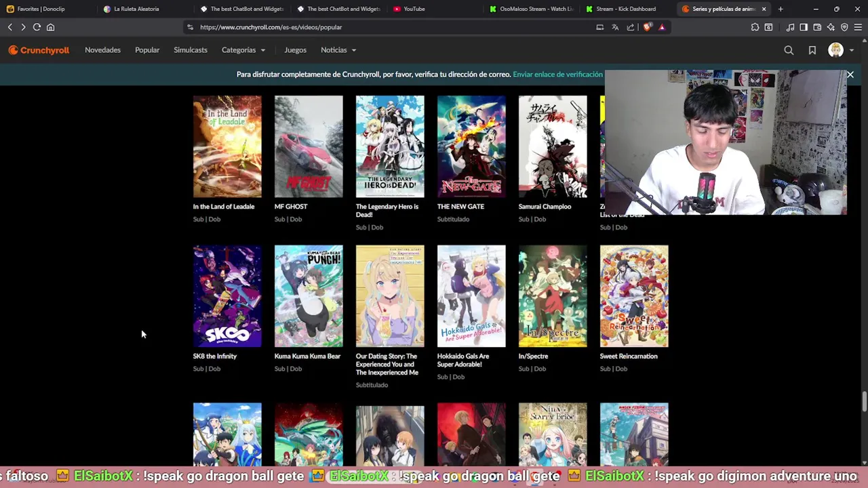
Task: Open the Brave Rewards triangle icon
Action: (x=662, y=27)
